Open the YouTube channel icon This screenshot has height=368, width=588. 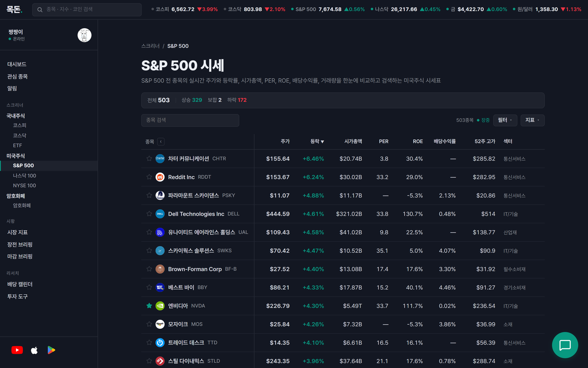17,350
